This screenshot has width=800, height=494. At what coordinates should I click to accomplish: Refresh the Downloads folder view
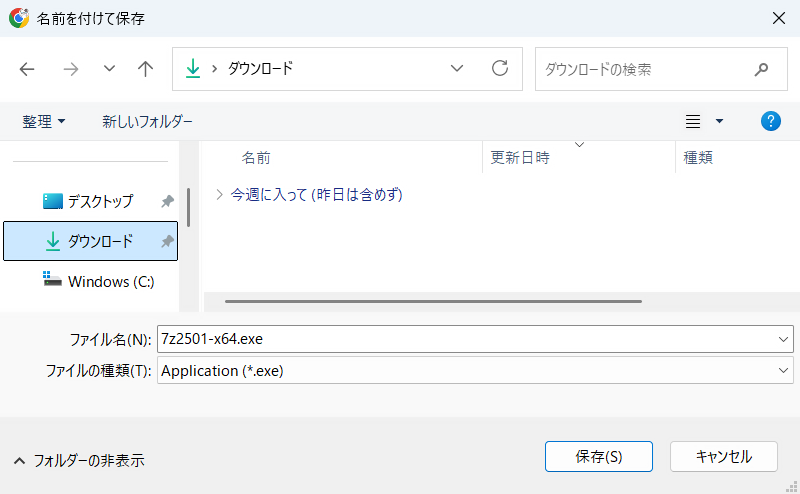pyautogui.click(x=500, y=69)
